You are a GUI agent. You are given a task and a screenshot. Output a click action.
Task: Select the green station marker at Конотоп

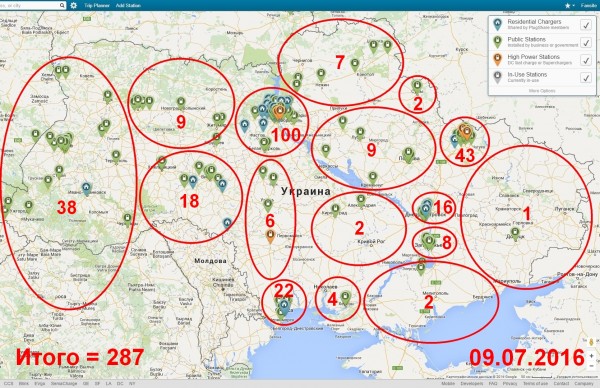355,64
